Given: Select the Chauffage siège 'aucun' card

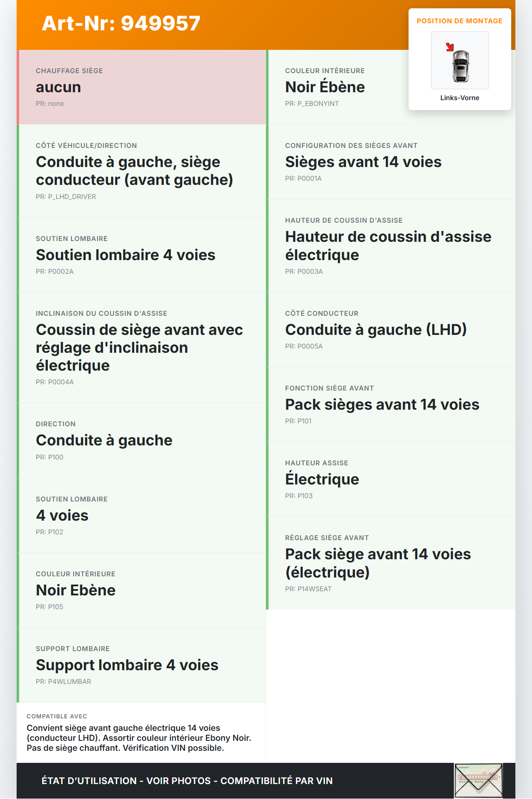Looking at the screenshot, I should pyautogui.click(x=141, y=87).
